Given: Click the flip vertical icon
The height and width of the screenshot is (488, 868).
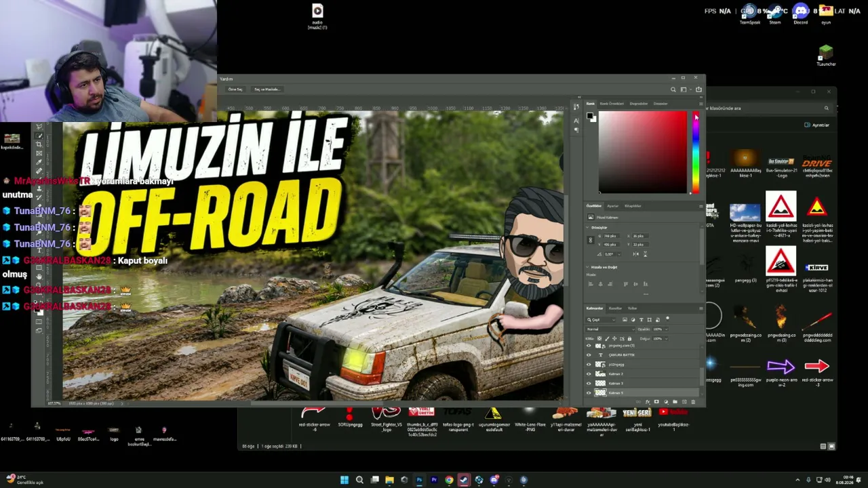Looking at the screenshot, I should [x=645, y=254].
